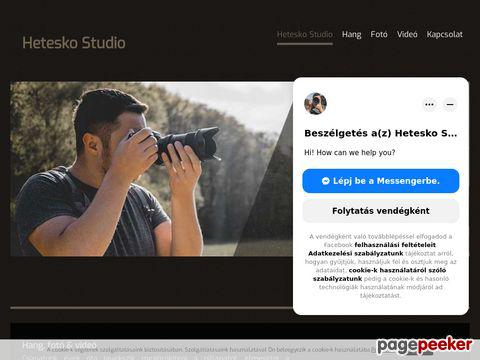The height and width of the screenshot is (360, 480).
Task: Click the Hang, fotó & videó heading
Action: (x=59, y=345)
